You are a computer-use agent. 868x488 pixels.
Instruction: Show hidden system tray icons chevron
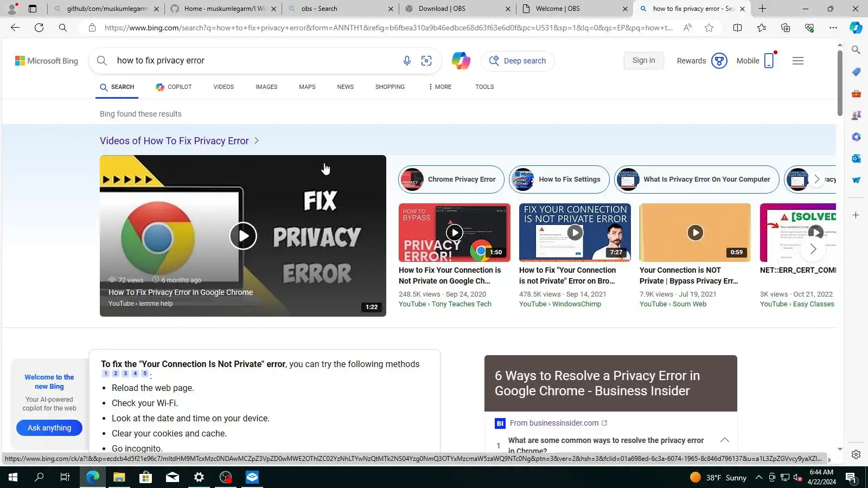pyautogui.click(x=759, y=478)
